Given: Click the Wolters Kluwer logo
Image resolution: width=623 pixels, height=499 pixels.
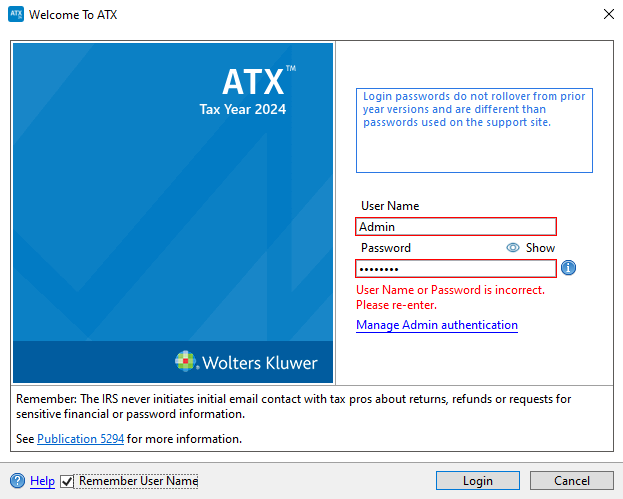Looking at the screenshot, I should click(x=245, y=362).
